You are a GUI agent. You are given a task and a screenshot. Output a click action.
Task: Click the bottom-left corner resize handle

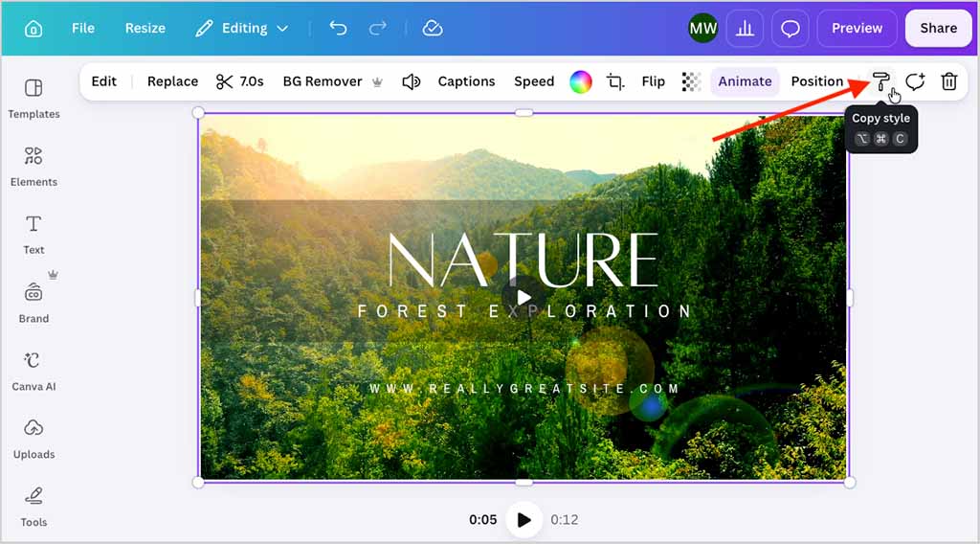click(x=198, y=482)
